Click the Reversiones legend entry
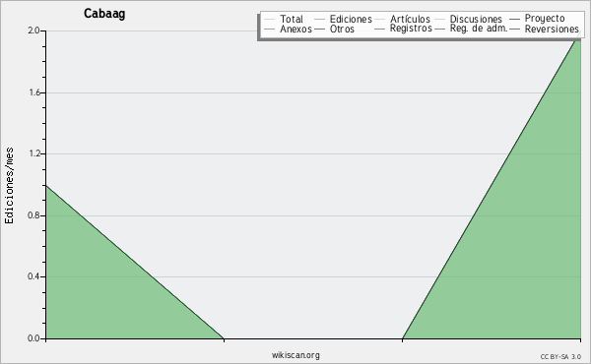Viewport: 591px width, 364px height. point(544,29)
